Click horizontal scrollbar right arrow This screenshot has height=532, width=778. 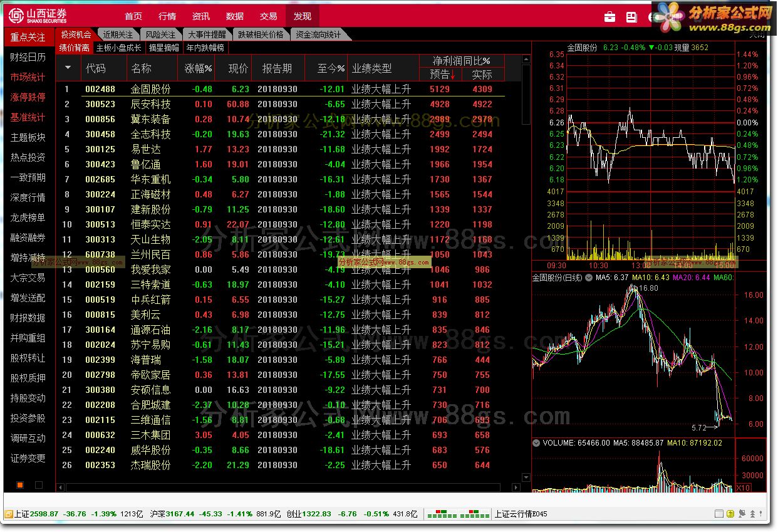point(516,488)
